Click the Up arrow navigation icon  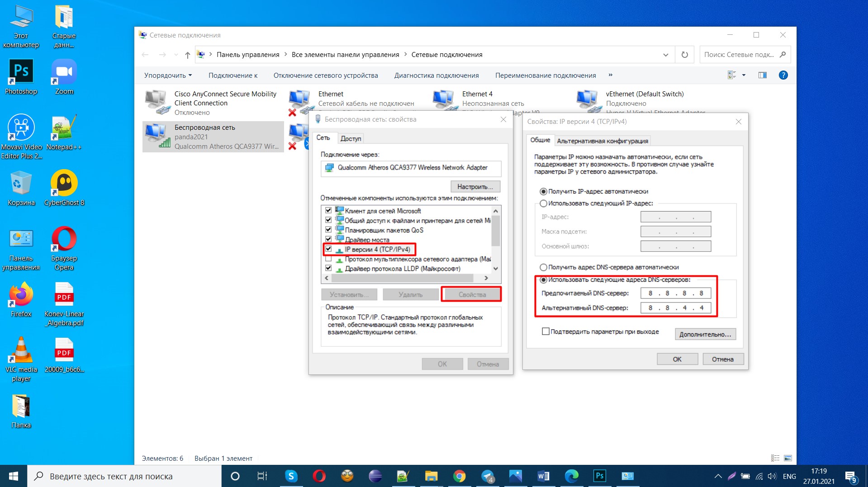point(187,55)
